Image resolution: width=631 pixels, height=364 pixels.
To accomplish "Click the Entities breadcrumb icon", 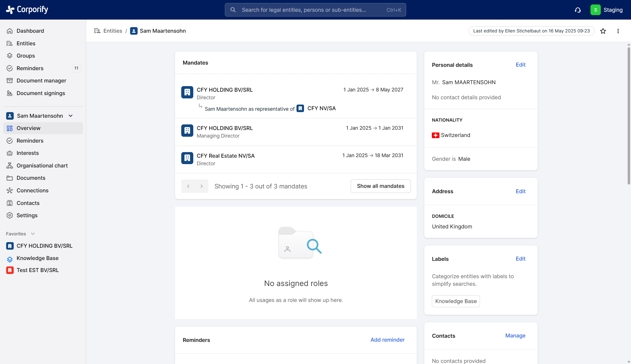I will (97, 31).
